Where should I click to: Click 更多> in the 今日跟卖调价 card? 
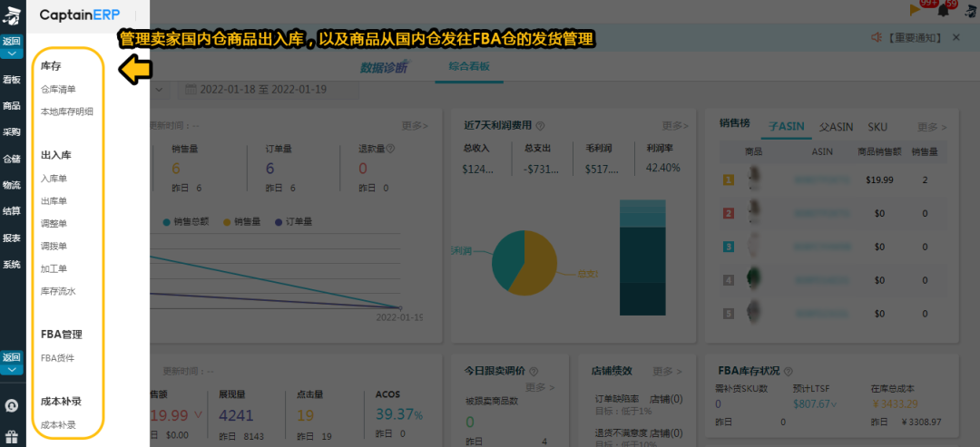tap(540, 386)
